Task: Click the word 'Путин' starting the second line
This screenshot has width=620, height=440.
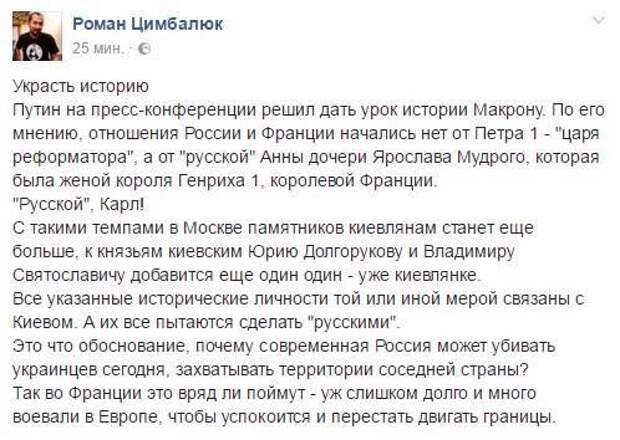Action: 37,110
